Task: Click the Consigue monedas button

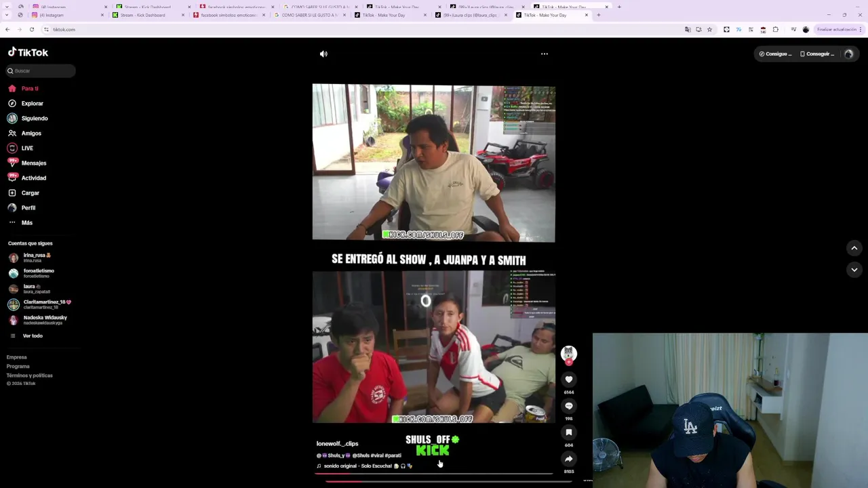Action: [775, 54]
